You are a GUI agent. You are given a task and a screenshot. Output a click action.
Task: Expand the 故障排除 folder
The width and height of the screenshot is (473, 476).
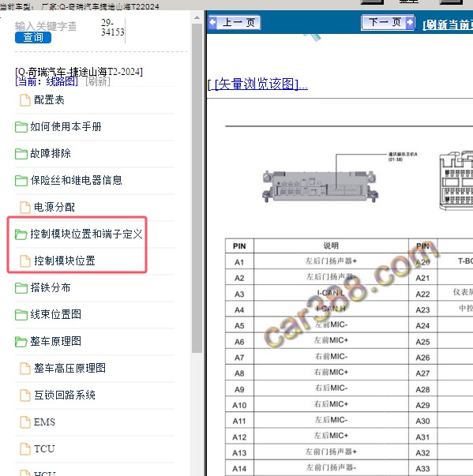tap(51, 153)
